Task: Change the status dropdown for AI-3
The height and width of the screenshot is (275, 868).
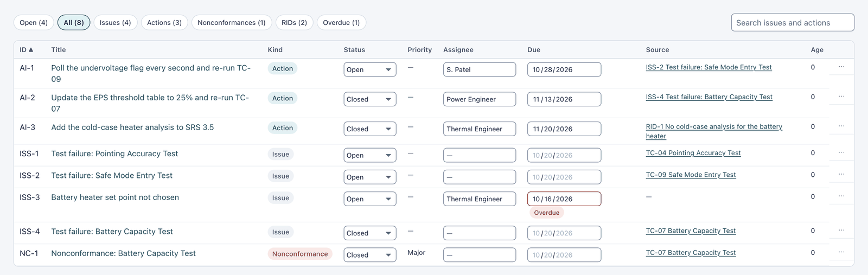Action: pos(370,129)
